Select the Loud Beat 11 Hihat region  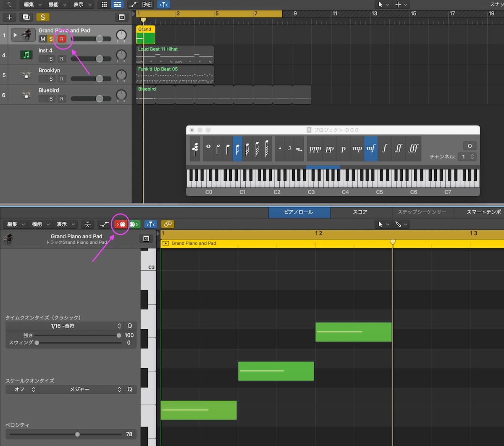[x=175, y=55]
